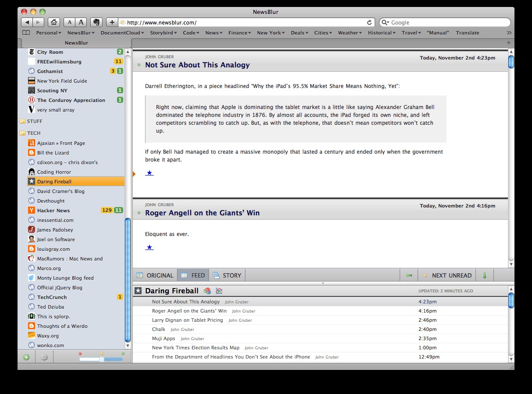Open the Weather bookmarks menu

[350, 33]
